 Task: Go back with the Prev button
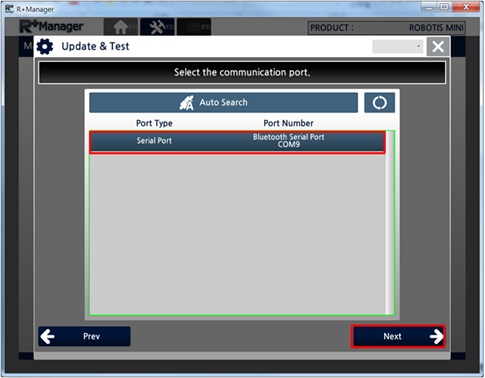pos(84,336)
